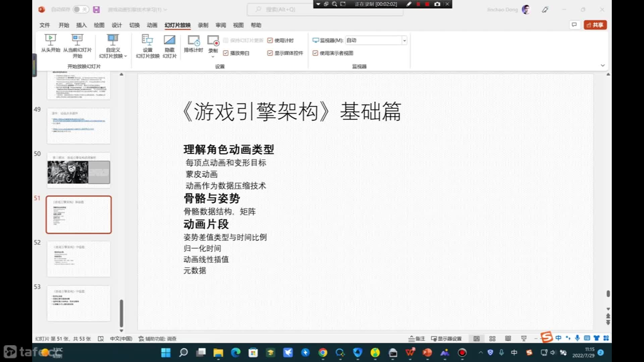Screen dimensions: 644x362
Task: Open the comments pane icon
Action: [574, 25]
